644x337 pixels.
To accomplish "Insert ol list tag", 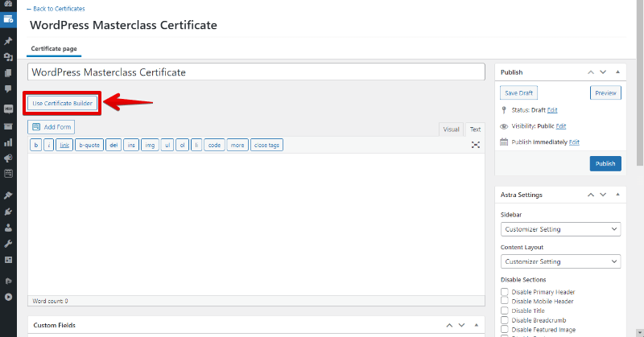I will [183, 145].
